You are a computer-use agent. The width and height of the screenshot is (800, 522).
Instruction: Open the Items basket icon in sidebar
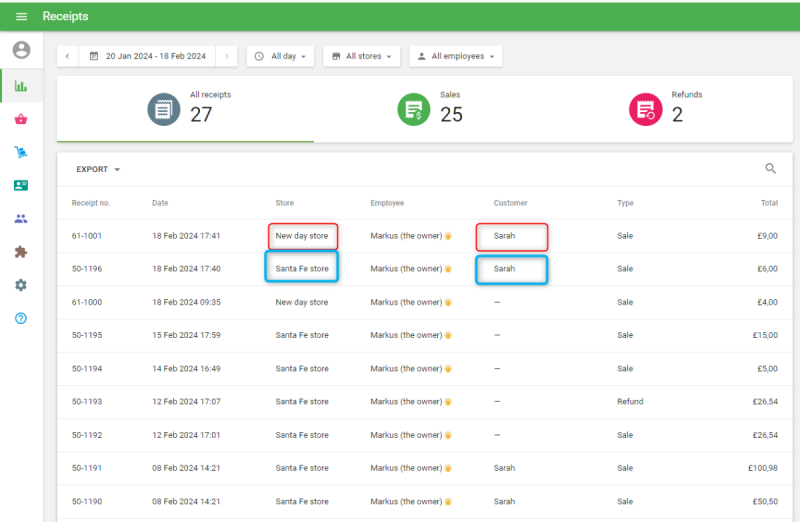21,119
